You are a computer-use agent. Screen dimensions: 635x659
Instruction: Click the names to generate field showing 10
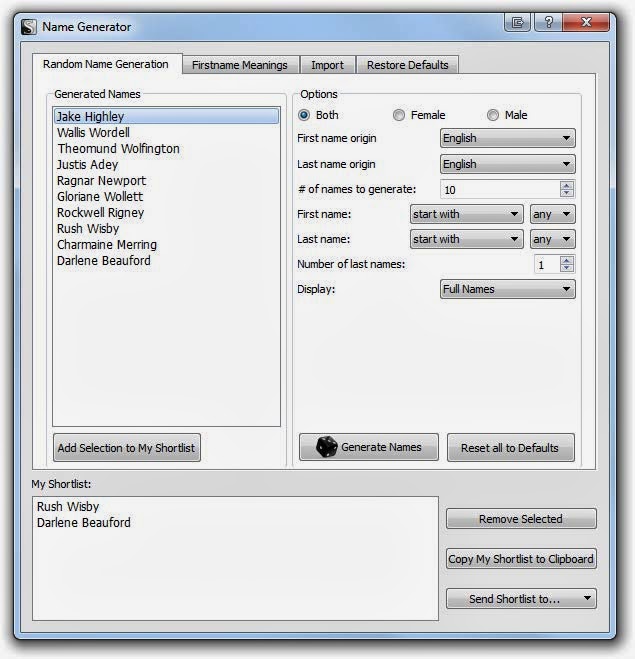click(x=500, y=190)
